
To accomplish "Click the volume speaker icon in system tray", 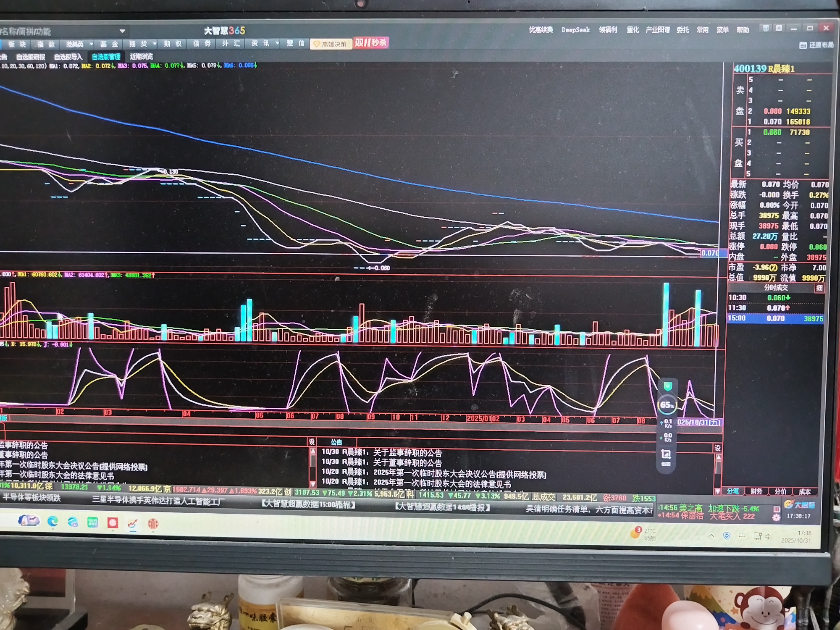I will [768, 536].
